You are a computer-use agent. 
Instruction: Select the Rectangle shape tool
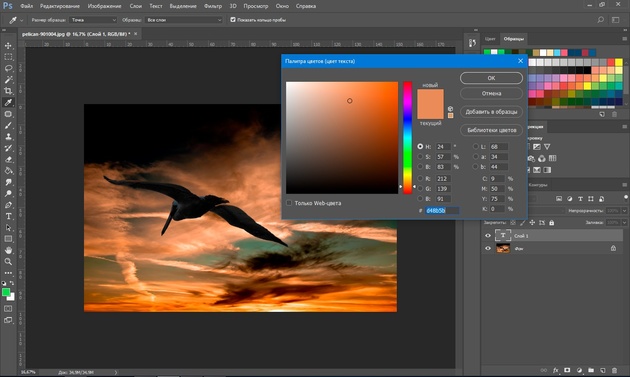(x=8, y=239)
